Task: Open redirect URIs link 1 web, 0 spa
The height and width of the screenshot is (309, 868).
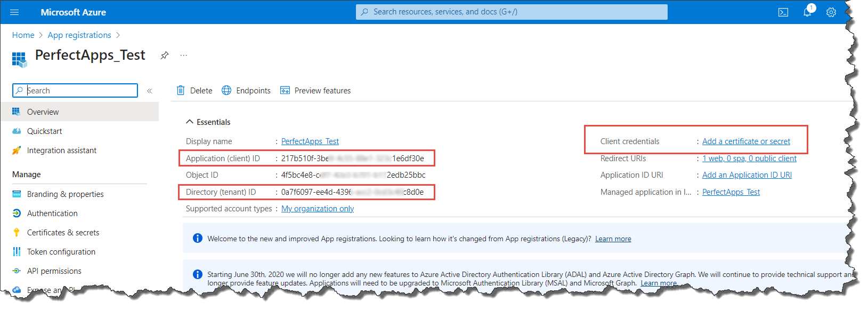Action: coord(749,158)
